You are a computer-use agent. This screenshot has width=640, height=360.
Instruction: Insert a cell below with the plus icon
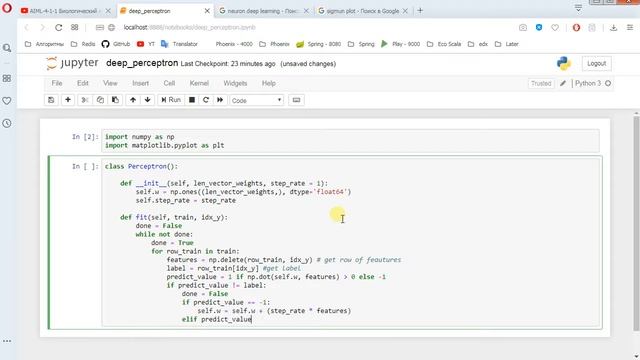pyautogui.click(x=68, y=100)
